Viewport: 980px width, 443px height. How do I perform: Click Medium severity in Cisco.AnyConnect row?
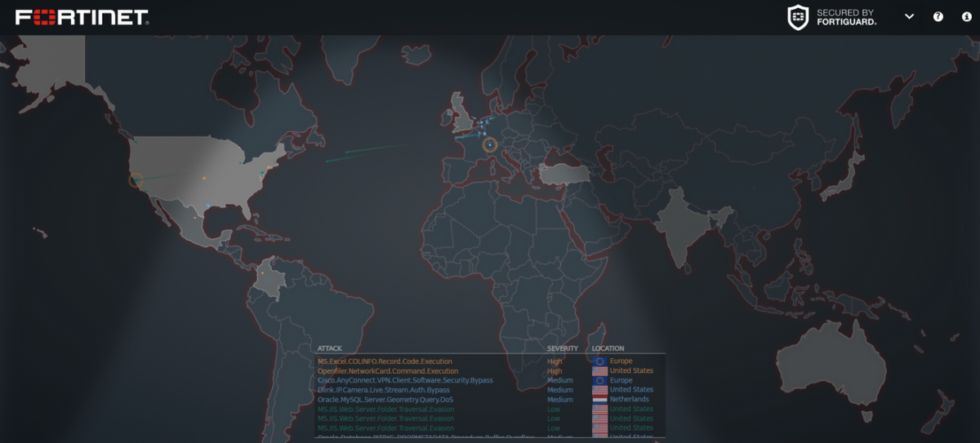560,380
